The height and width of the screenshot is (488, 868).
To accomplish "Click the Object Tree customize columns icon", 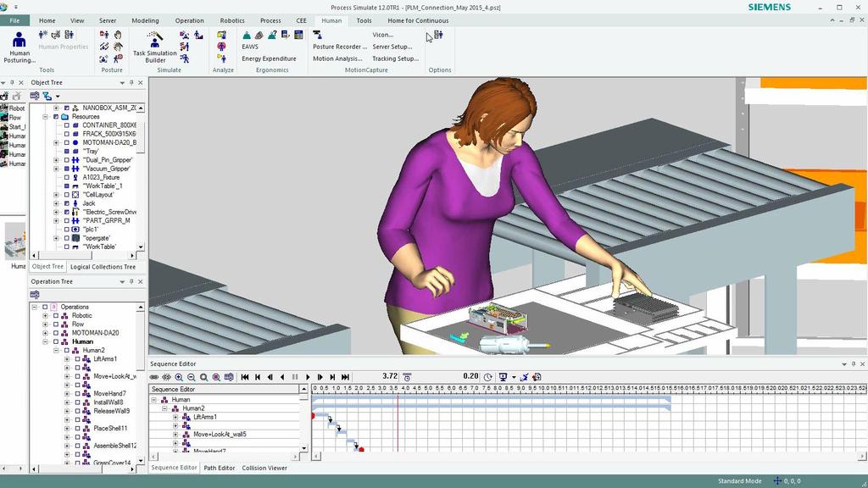I will [x=34, y=96].
